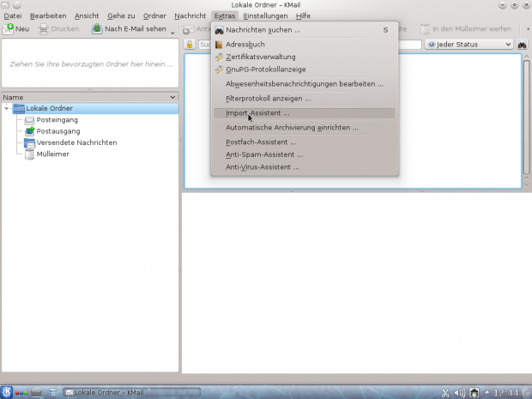This screenshot has width=532, height=399.
Task: Click the lock icon beside the search field
Action: tap(190, 45)
